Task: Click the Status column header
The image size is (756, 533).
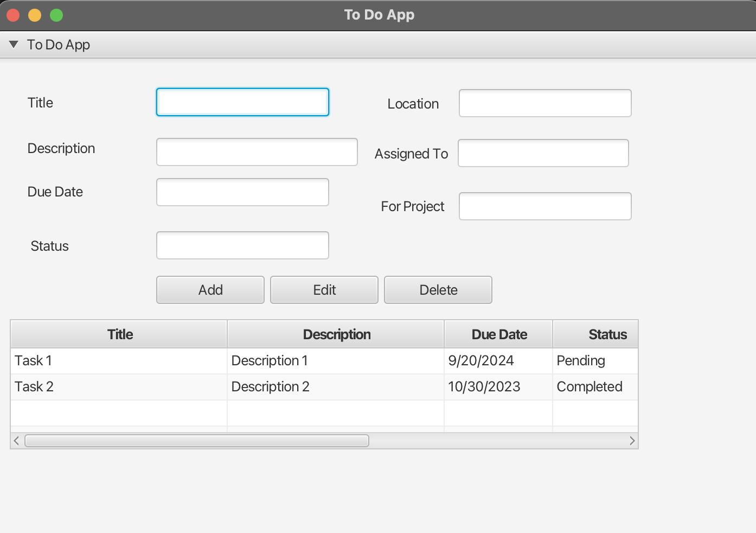Action: (x=597, y=334)
